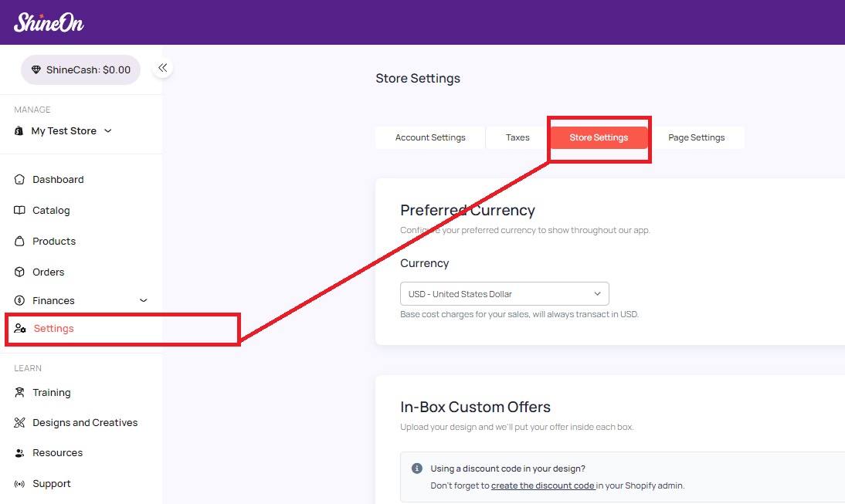Screen dimensions: 845x504
Task: Collapse the sidebar with double-chevron icon
Action: pos(163,68)
